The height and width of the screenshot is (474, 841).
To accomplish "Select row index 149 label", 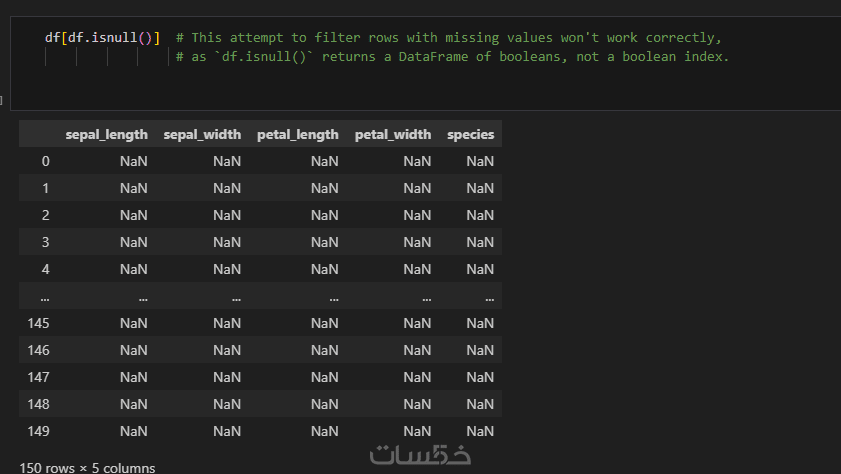I will coord(39,431).
